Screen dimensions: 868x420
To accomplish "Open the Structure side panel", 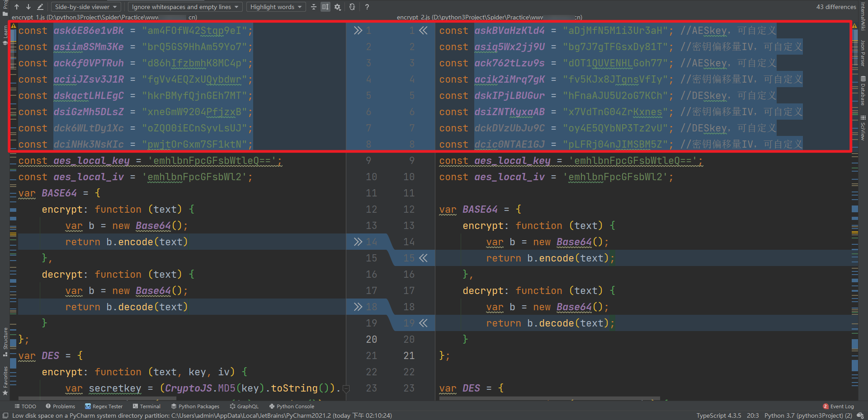I will (5, 341).
